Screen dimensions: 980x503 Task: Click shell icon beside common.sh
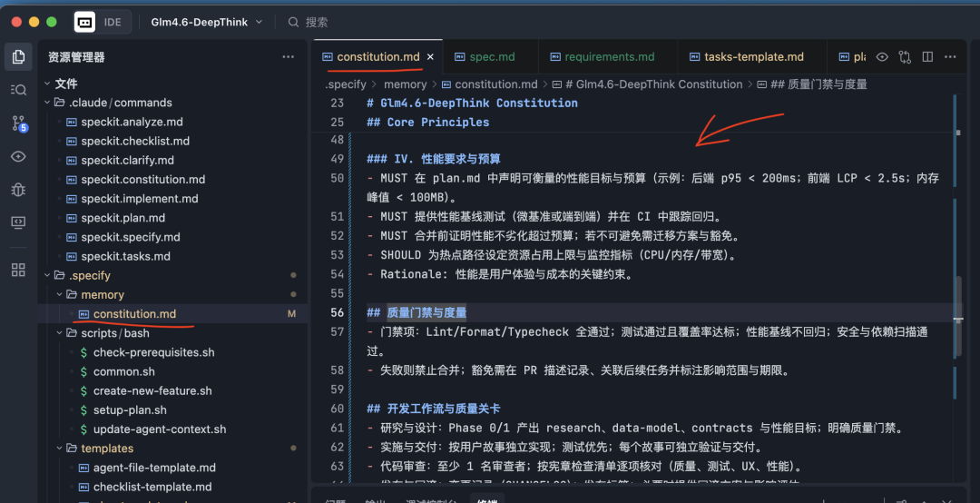point(83,371)
